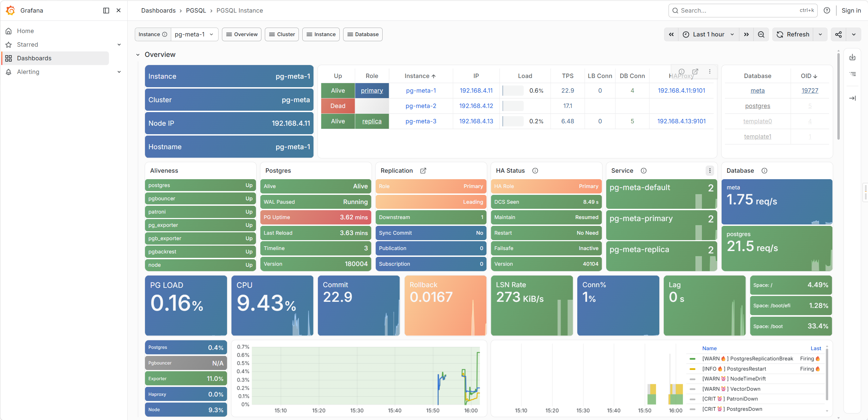Open the Overview dashboard links menu
The height and width of the screenshot is (420, 868).
pyautogui.click(x=242, y=34)
